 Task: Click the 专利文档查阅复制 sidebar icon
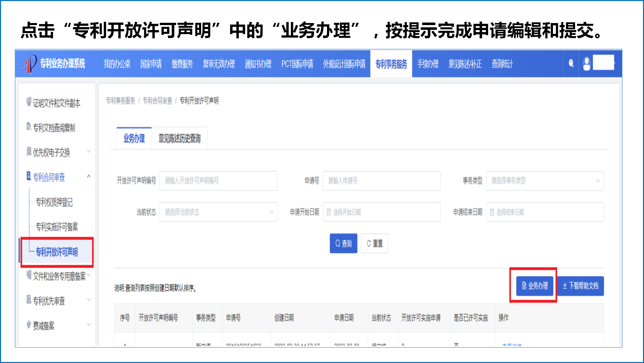(x=29, y=126)
